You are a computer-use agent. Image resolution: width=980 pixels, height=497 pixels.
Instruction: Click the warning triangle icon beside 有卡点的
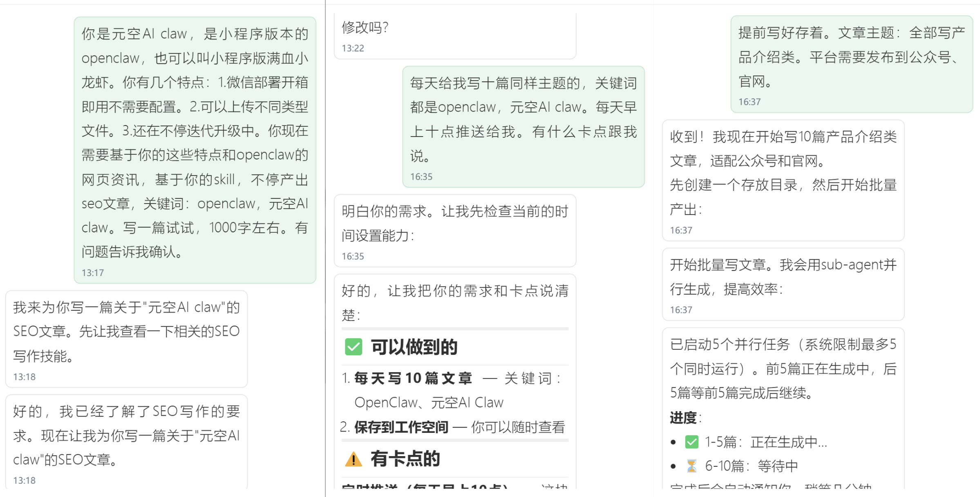pos(354,459)
